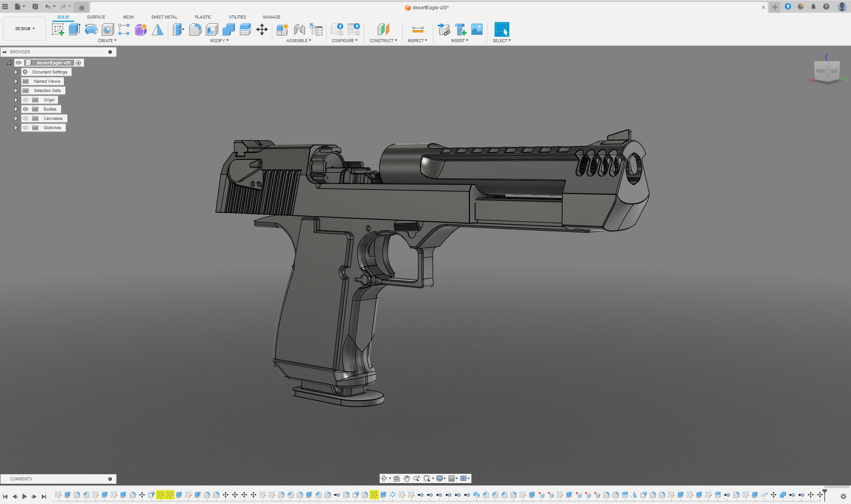Open the ASSEMBLE dropdown menu
The width and height of the screenshot is (851, 504).
299,41
